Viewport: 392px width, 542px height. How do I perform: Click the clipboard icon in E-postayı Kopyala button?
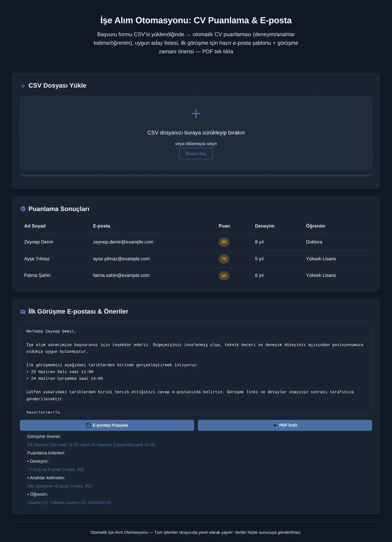tap(88, 425)
